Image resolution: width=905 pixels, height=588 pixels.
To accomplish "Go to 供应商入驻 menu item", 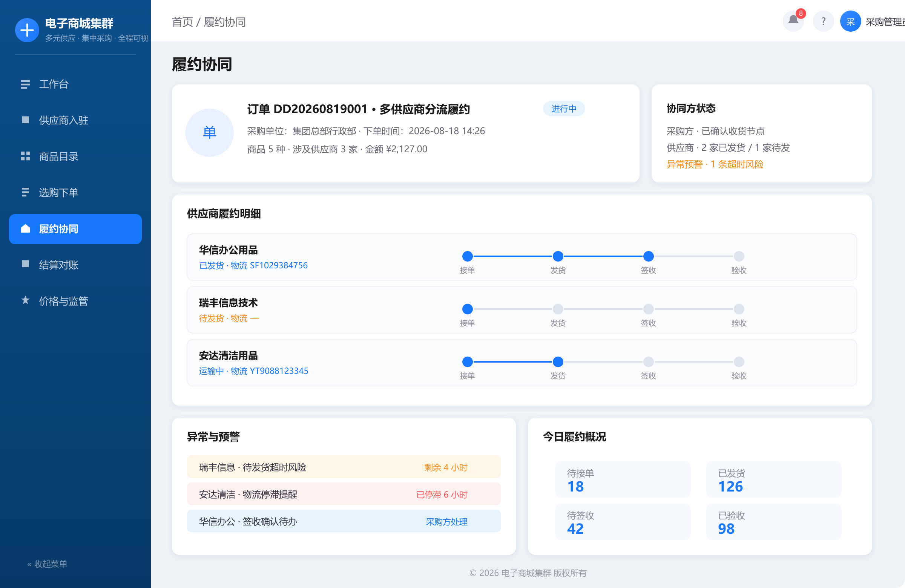I will tap(75, 120).
